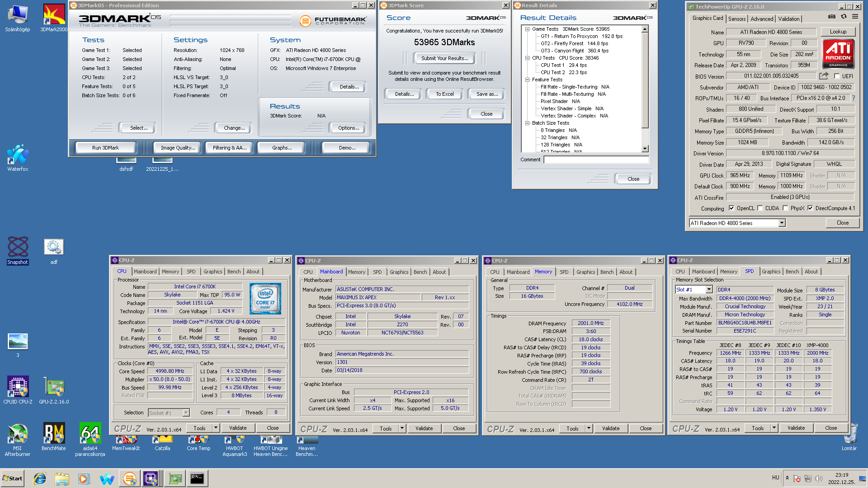868x488 pixels.
Task: Toggle DirectCompute 4.1 checkbox
Action: point(810,208)
